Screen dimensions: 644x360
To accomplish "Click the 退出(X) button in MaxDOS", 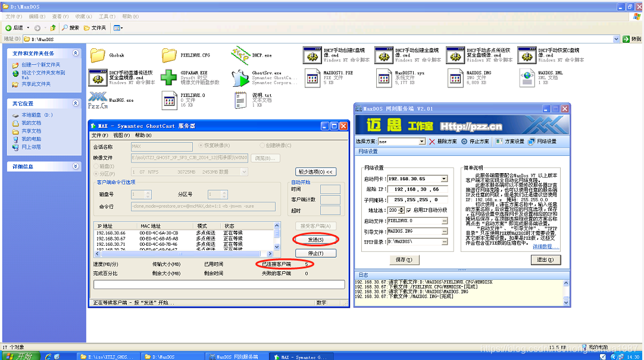I will click(545, 260).
